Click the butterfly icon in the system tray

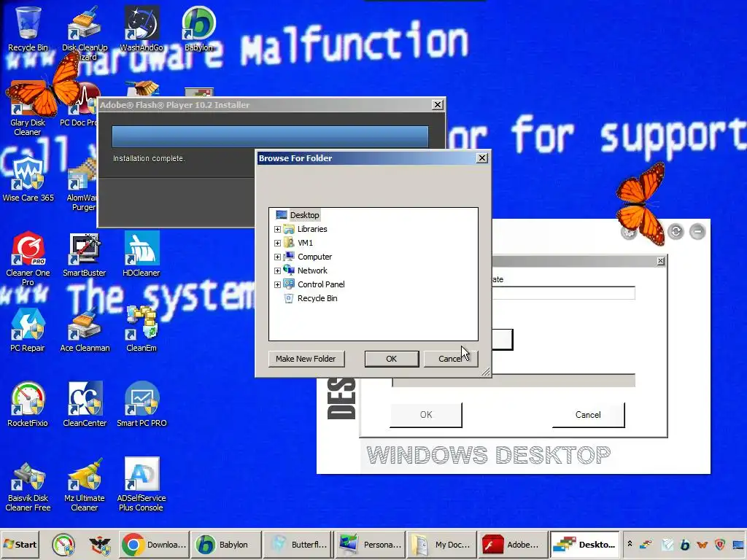click(x=703, y=545)
